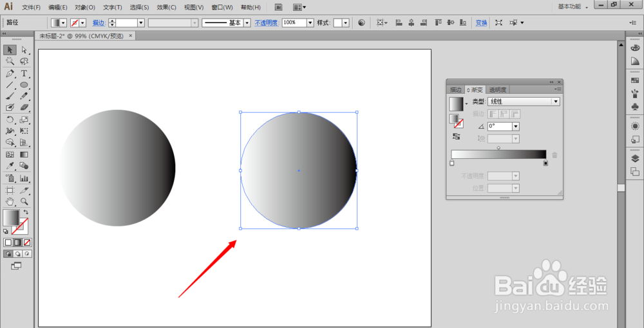Click the 变换 Transform link
This screenshot has width=644, height=328.
481,23
